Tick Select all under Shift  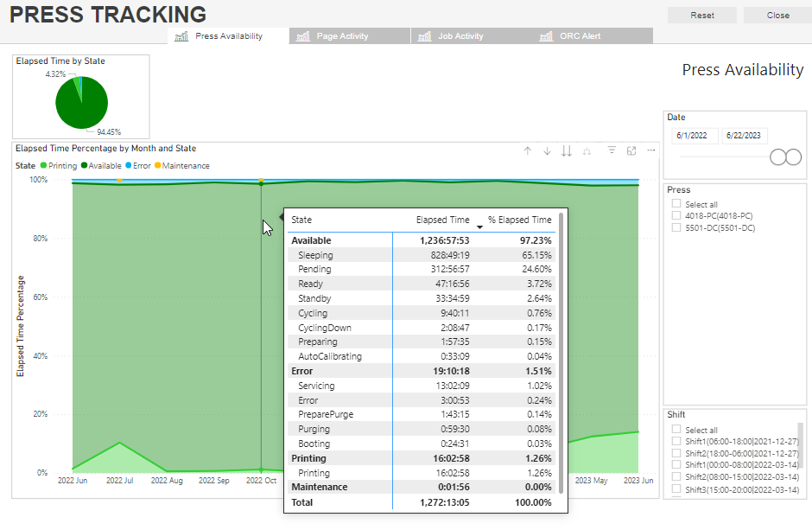(x=677, y=430)
